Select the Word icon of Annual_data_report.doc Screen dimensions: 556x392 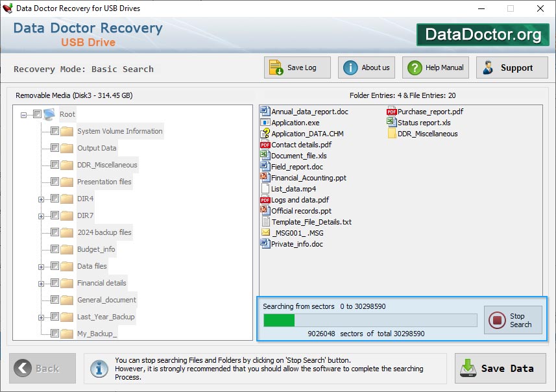(265, 112)
